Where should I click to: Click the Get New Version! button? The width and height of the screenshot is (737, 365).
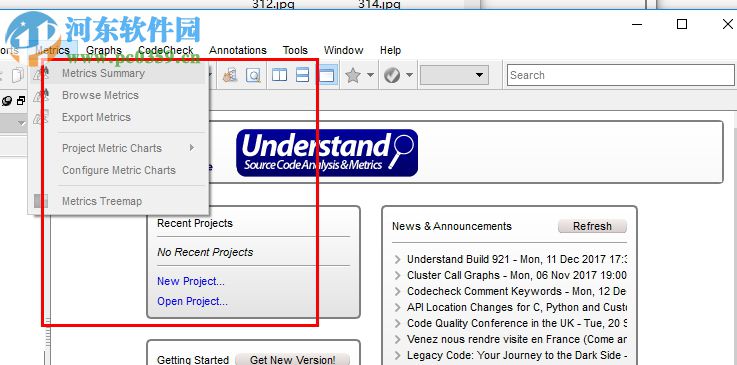293,360
